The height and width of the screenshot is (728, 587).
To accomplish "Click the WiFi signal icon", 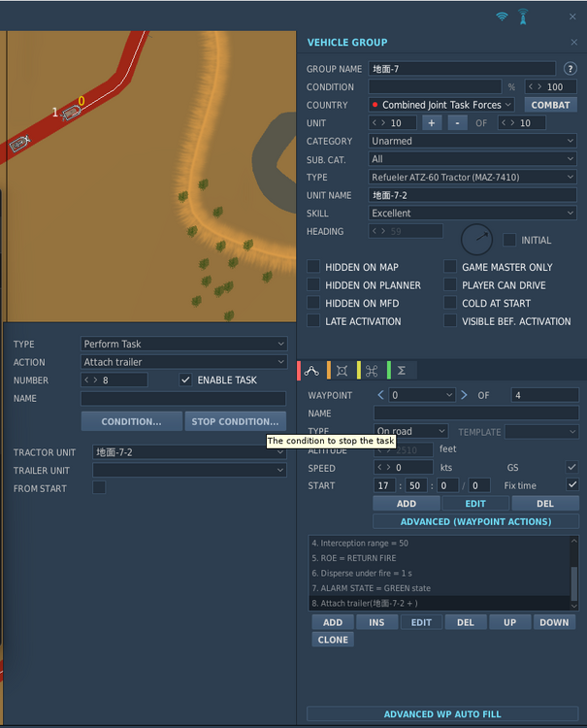I will tap(502, 17).
